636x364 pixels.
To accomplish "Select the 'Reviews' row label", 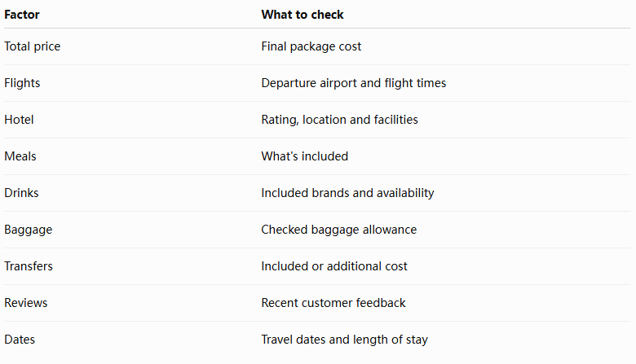I will click(x=26, y=303).
